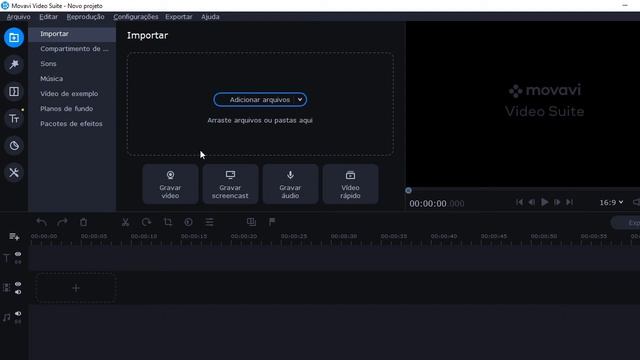Click the 00:00:10 mark on timeline ruler
The width and height of the screenshot is (640, 360).
click(x=144, y=236)
